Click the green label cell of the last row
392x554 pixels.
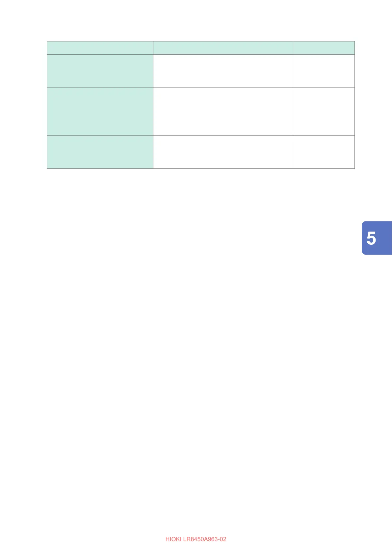pyautogui.click(x=100, y=152)
